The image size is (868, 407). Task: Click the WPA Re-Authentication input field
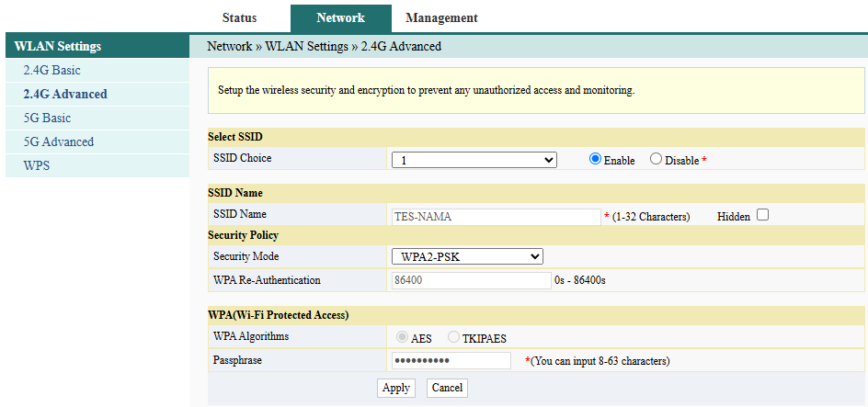click(471, 280)
